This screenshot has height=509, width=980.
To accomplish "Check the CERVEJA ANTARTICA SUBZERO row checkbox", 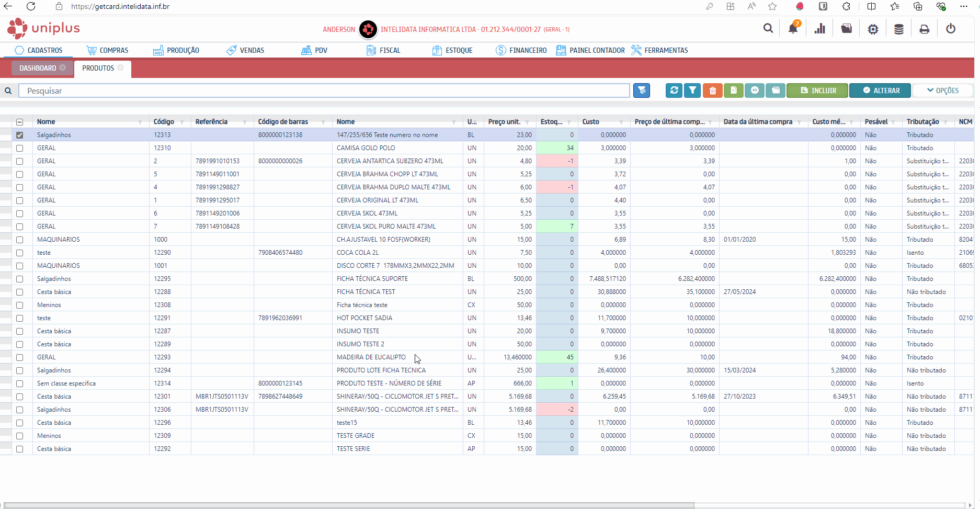I will (19, 161).
